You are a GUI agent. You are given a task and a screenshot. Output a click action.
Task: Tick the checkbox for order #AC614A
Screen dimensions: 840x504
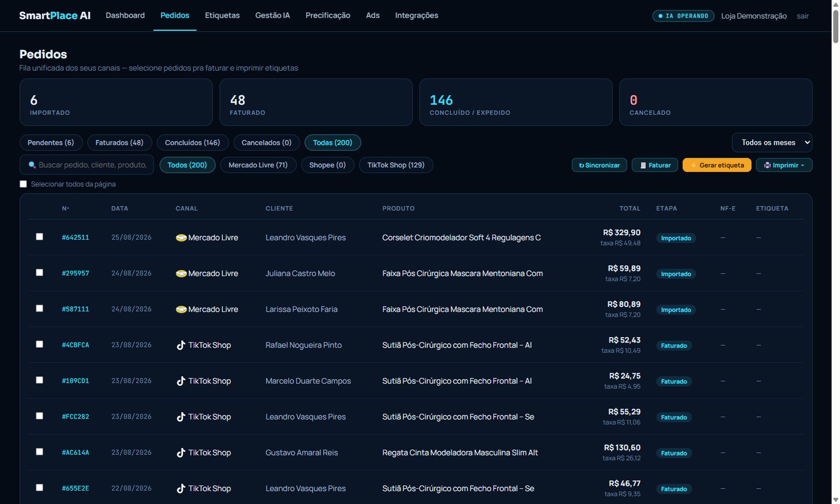coord(40,452)
